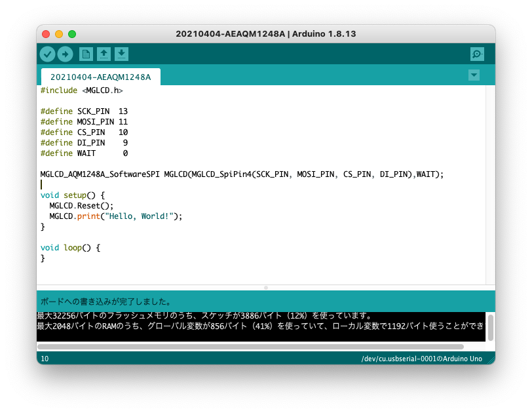The image size is (532, 413).
Task: Click the DI_PIN 9 define line
Action: coord(84,143)
